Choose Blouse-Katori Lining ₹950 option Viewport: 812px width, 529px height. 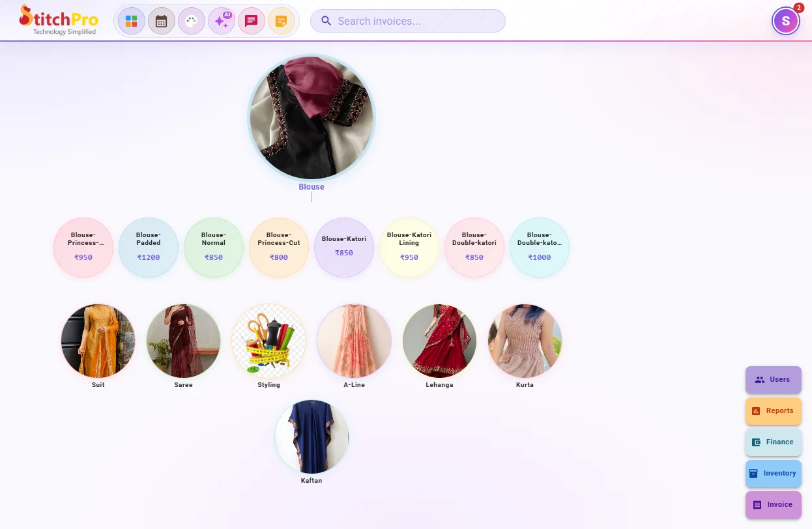409,248
